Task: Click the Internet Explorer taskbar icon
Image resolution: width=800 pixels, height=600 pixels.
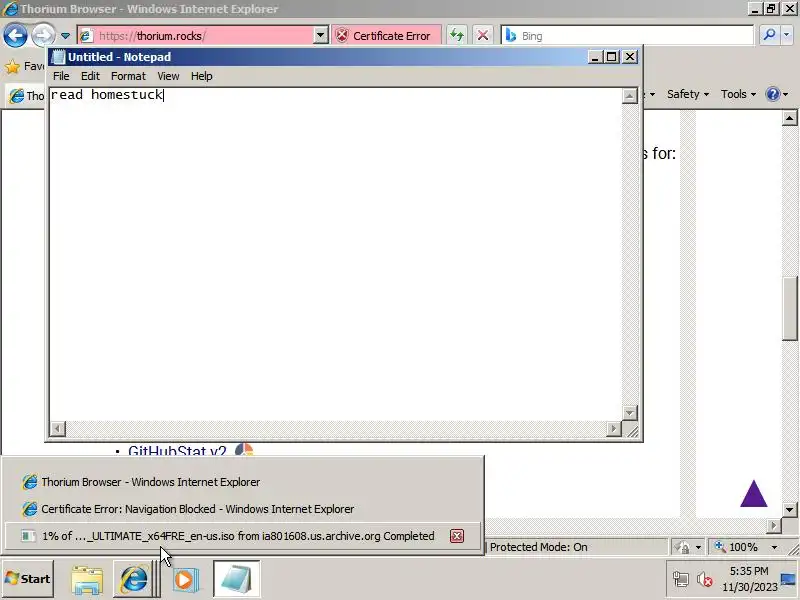Action: point(134,579)
